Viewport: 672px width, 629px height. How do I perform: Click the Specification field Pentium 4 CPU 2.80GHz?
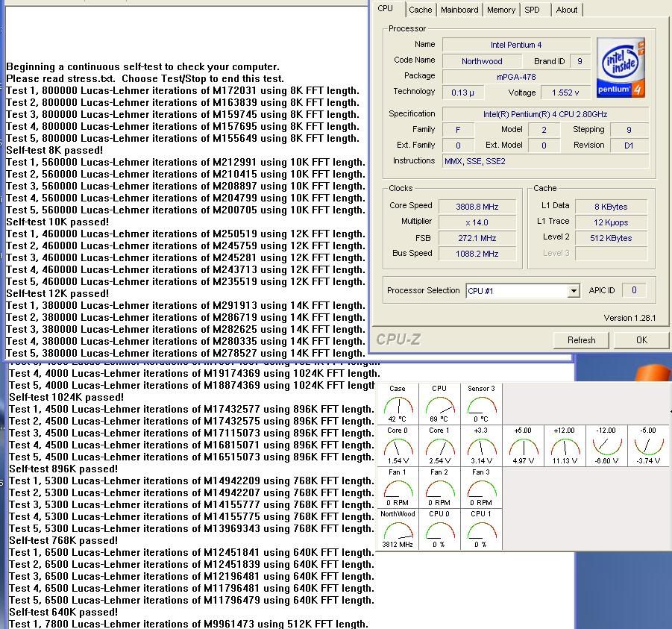coord(545,114)
